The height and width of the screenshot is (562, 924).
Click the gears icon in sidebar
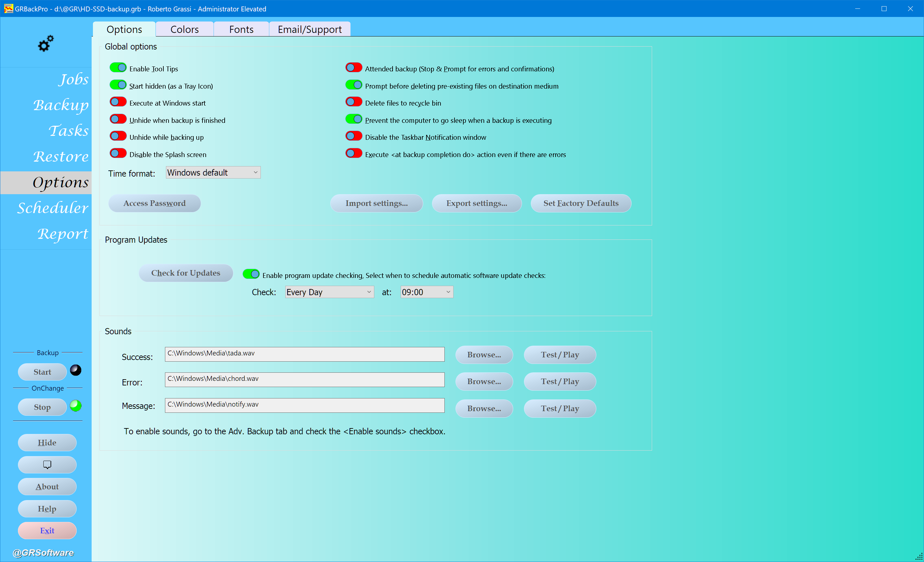pos(46,43)
